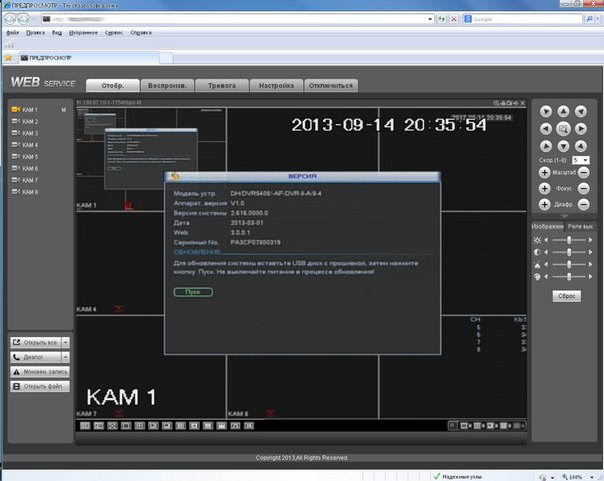This screenshot has height=481, width=604.
Task: Open the speed (Скор.) dropdown
Action: pyautogui.click(x=580, y=159)
